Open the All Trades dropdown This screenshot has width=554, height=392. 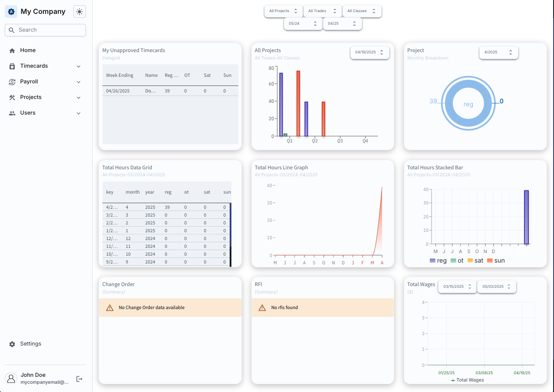click(322, 11)
